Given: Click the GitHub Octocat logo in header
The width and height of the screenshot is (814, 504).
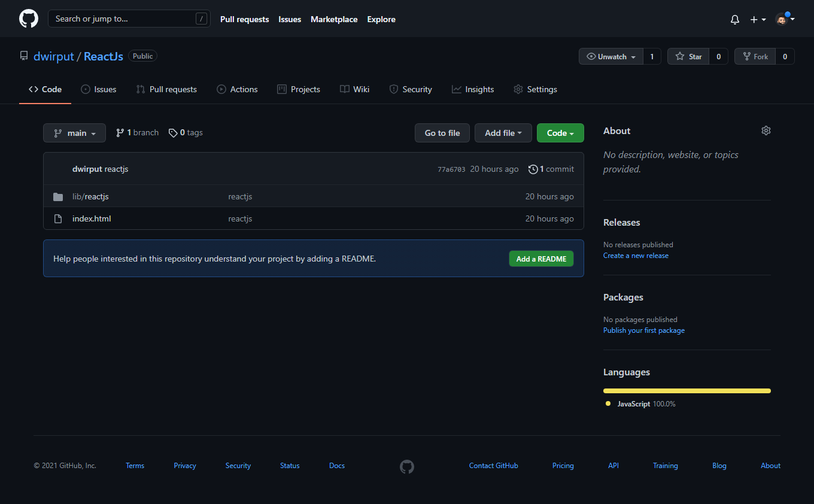Looking at the screenshot, I should pos(29,19).
